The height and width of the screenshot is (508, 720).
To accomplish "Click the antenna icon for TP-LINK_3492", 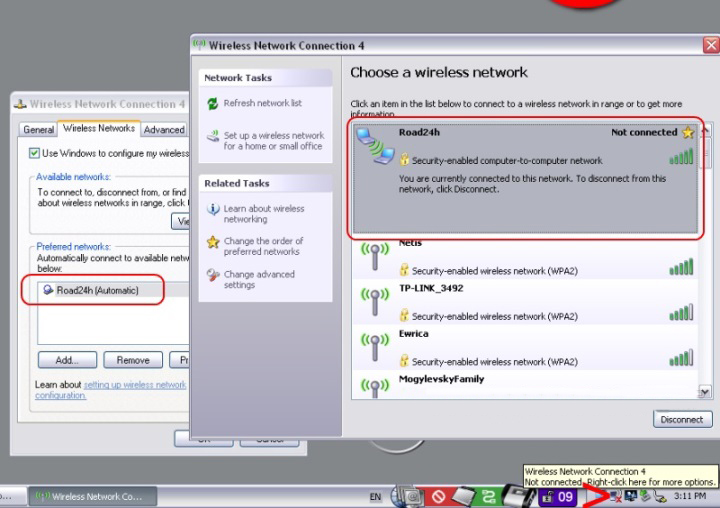I will [x=375, y=301].
